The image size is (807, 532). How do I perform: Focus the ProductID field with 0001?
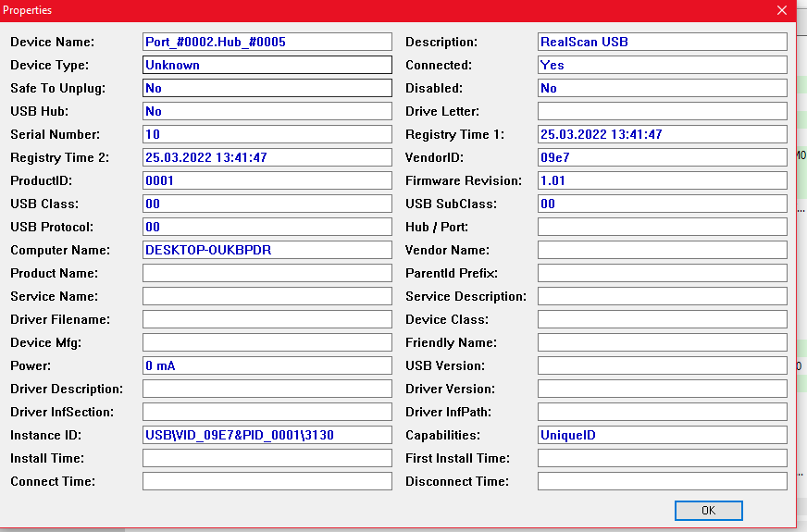coord(267,180)
